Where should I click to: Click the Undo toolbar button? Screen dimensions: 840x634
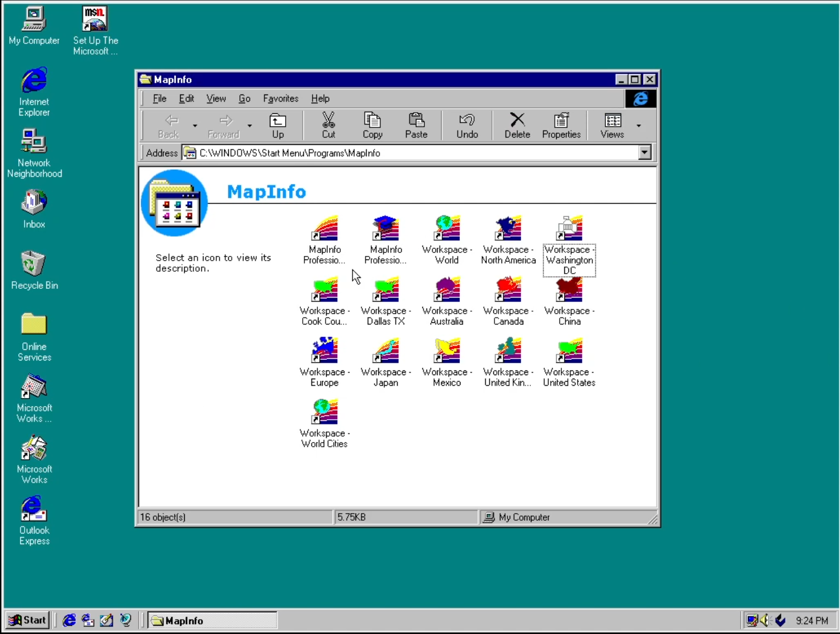click(468, 126)
